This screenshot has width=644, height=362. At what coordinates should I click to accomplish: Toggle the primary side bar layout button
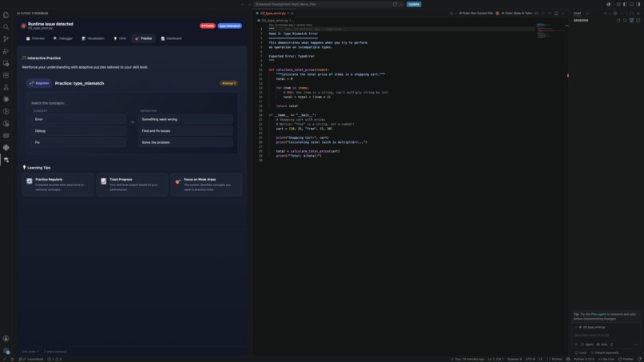[x=625, y=4]
